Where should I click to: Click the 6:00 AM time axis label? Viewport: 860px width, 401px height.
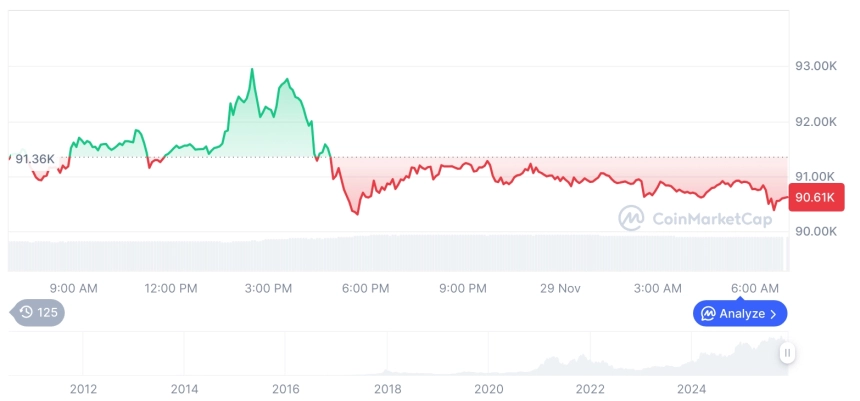[755, 288]
